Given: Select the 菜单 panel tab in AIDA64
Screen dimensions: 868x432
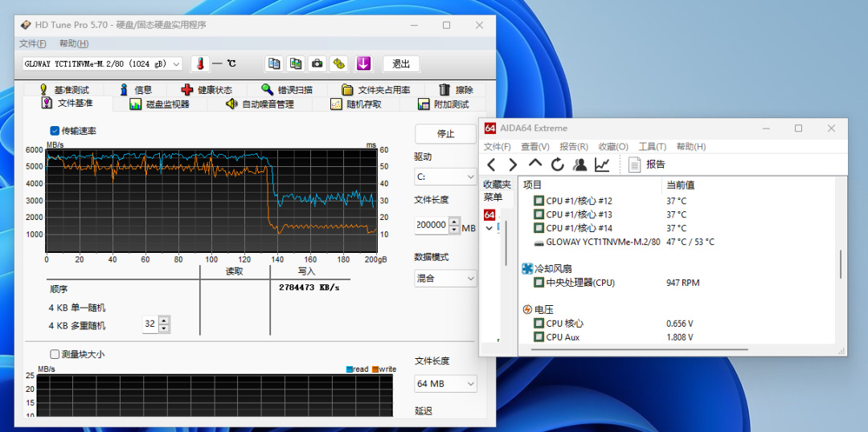Looking at the screenshot, I should [x=492, y=197].
